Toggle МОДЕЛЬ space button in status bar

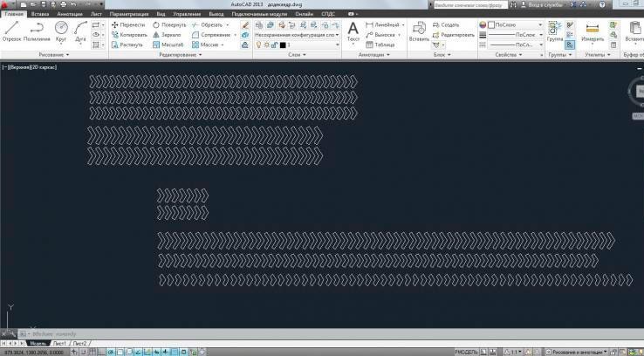tap(468, 352)
